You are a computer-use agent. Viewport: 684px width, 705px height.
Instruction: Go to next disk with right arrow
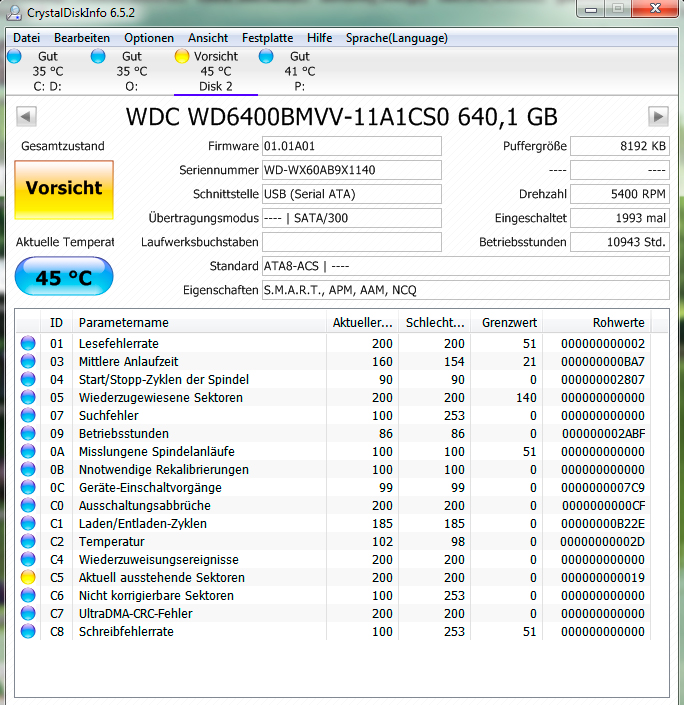click(658, 117)
